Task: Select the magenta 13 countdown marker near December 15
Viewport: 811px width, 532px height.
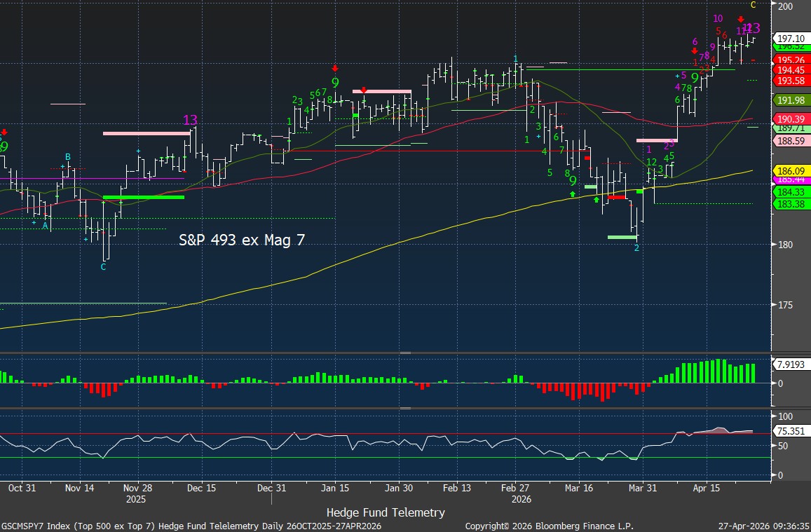Action: point(190,120)
